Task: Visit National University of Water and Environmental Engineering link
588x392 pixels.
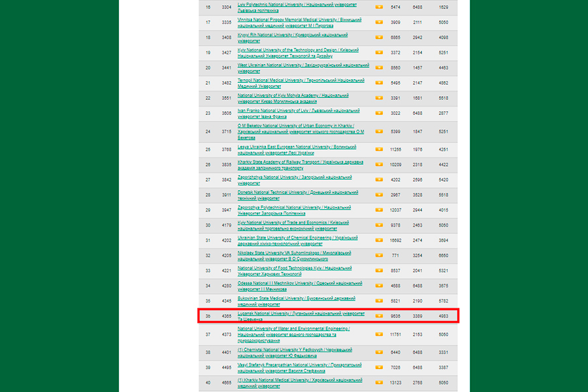Action: [293, 335]
